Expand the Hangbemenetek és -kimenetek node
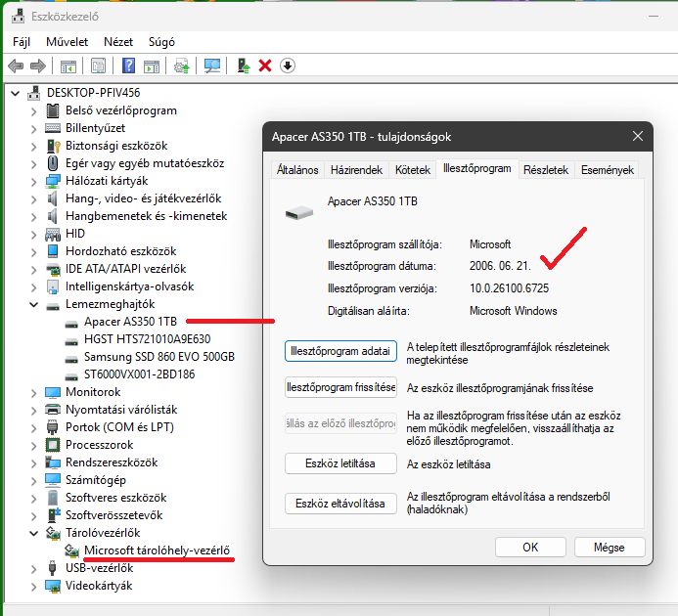The image size is (678, 616). click(33, 216)
